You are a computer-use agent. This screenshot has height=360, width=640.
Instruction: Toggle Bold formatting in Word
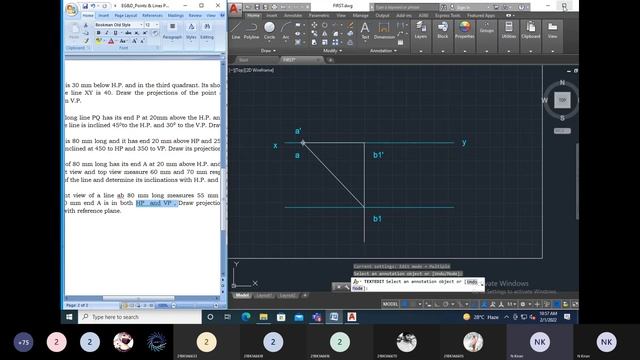point(98,33)
